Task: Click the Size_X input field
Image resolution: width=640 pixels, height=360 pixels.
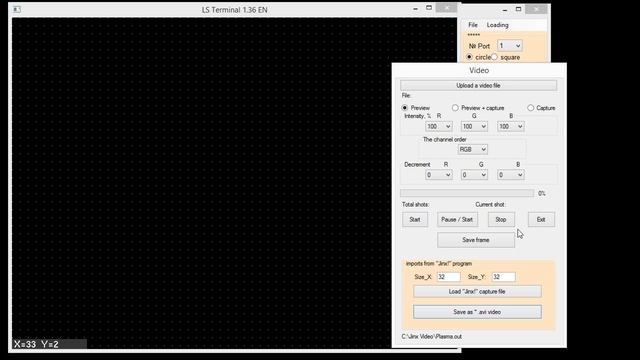Action: 448,277
